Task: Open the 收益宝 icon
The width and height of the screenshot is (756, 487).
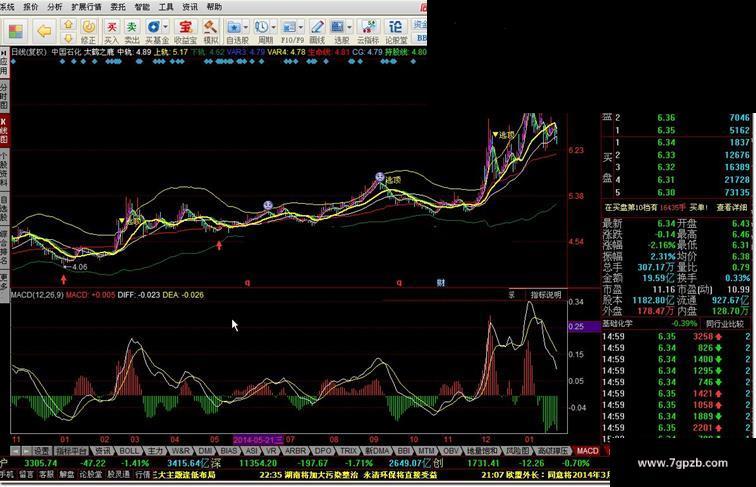Action: (185, 31)
